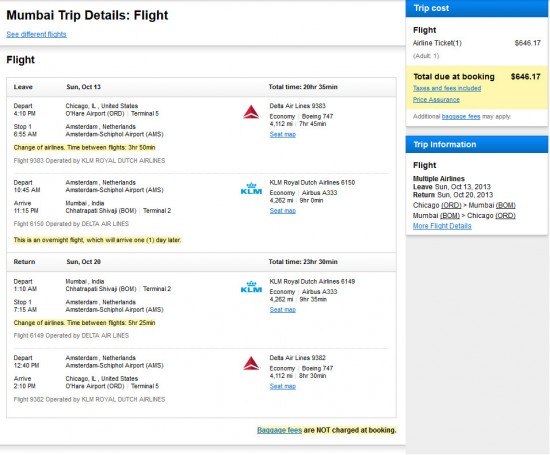View Seat map for KLM flight 6149
The height and width of the screenshot is (455, 550).
(x=283, y=310)
